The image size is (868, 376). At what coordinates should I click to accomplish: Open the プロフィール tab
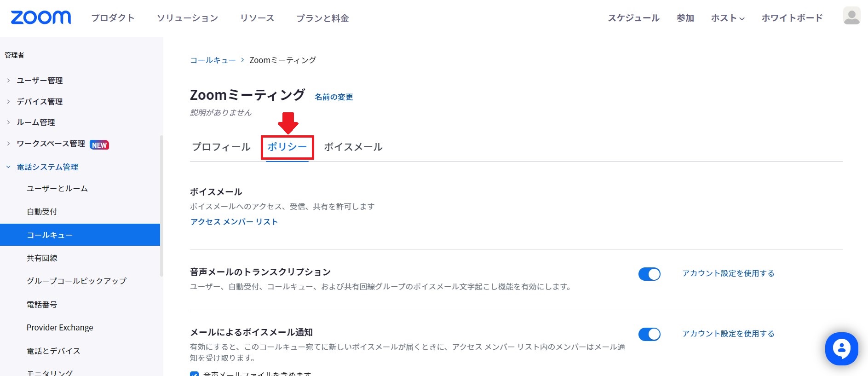tap(221, 147)
